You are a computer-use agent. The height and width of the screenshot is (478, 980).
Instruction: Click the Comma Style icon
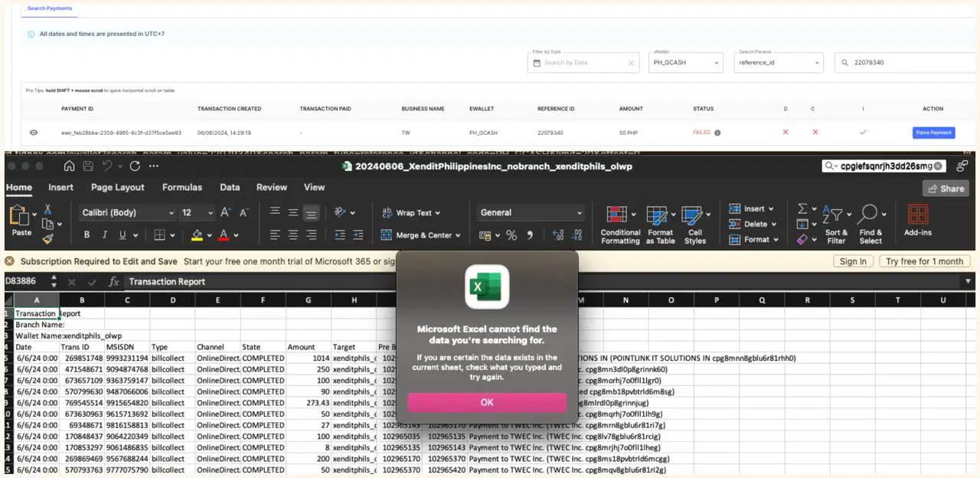[x=530, y=235]
